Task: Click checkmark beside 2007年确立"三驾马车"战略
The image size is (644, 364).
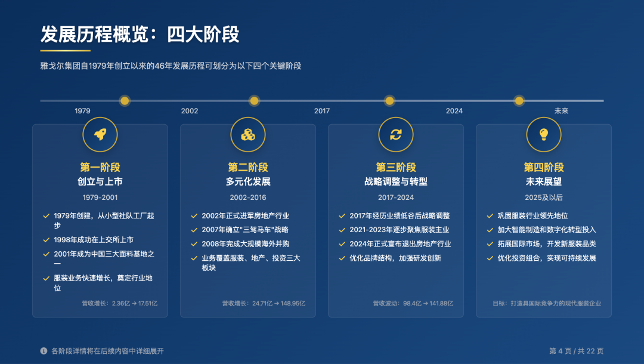Action: [x=194, y=230]
